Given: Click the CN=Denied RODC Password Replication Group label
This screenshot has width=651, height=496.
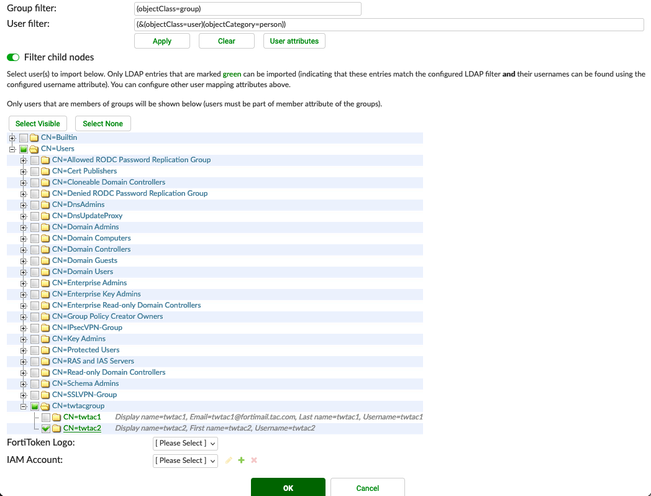Looking at the screenshot, I should 130,193.
